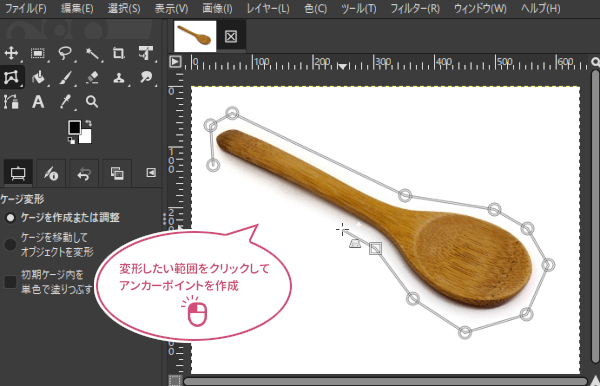Click the white background color swatch
The width and height of the screenshot is (600, 386).
(86, 138)
